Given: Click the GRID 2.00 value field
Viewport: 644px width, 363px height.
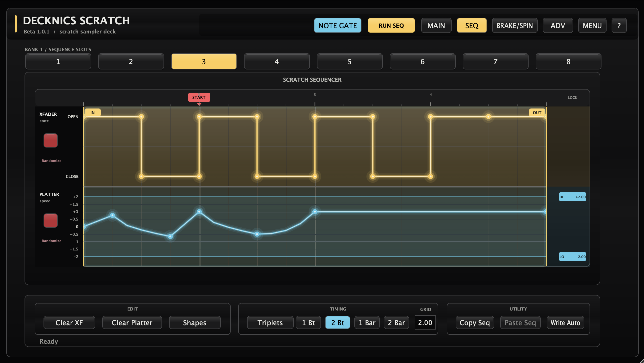Looking at the screenshot, I should click(425, 323).
